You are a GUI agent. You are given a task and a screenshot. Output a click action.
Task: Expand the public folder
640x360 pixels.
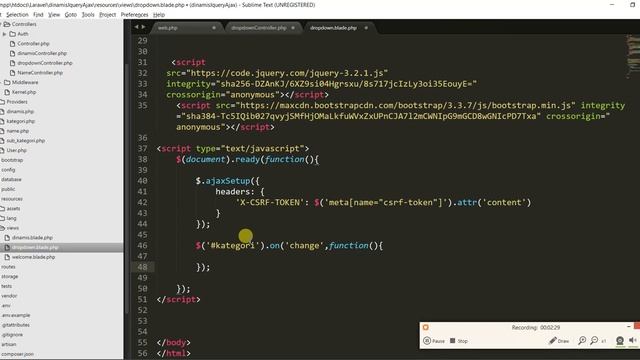(x=8, y=189)
